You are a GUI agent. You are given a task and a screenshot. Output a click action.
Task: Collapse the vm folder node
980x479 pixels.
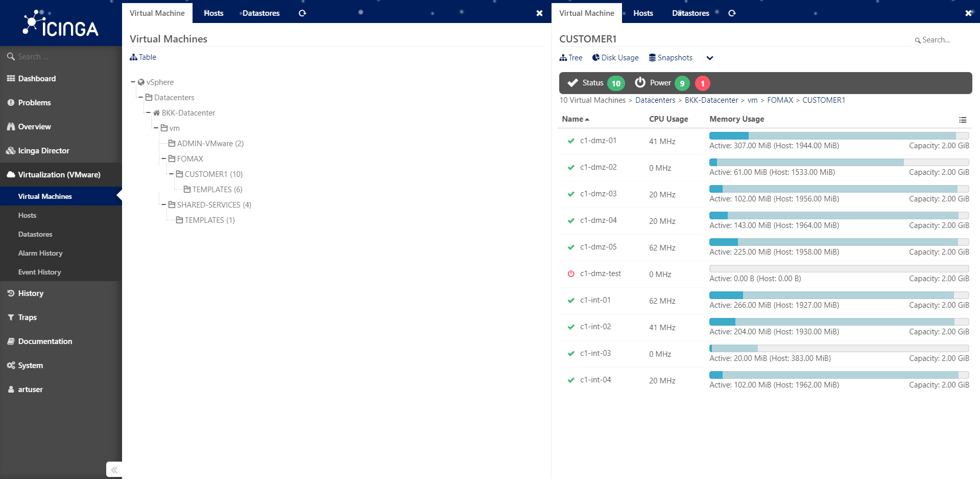click(x=156, y=128)
